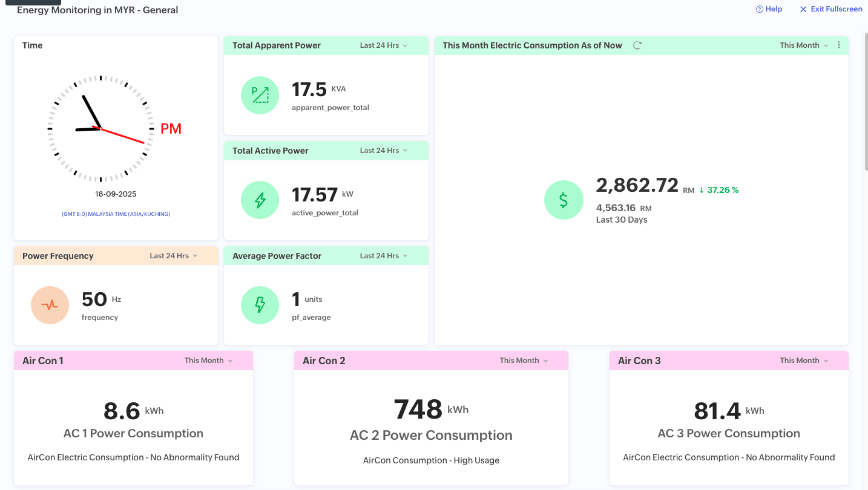Expand Total Active Power time range dropdown

click(x=384, y=151)
